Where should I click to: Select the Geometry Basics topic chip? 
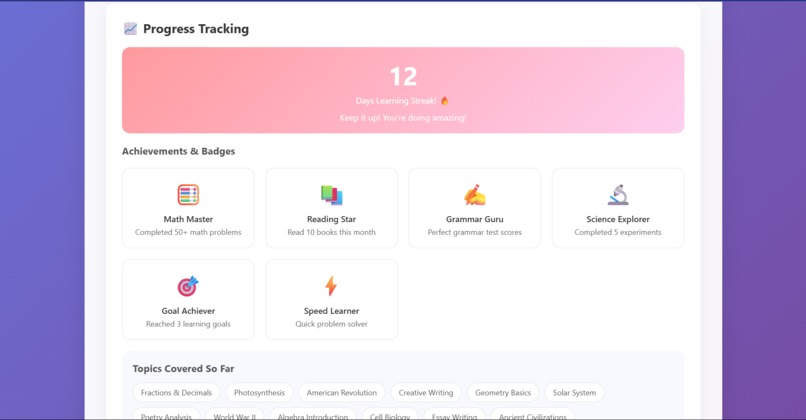[x=503, y=393]
